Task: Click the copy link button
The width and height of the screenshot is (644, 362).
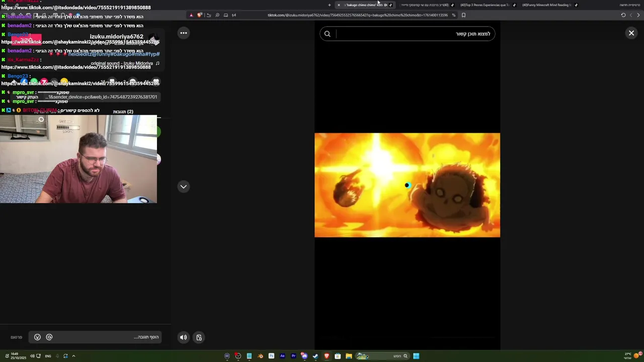Action: (x=27, y=97)
